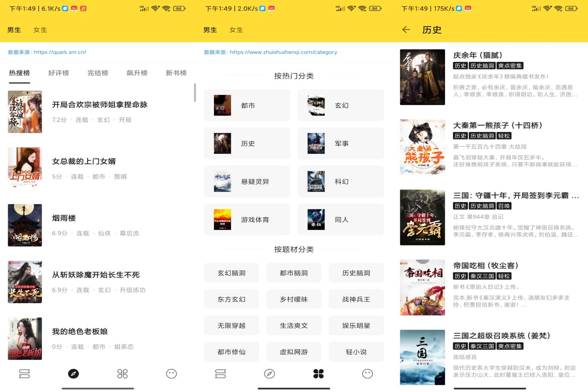Tap the filled four-leaf category icon
This screenshot has height=392, width=588.
pos(318,374)
